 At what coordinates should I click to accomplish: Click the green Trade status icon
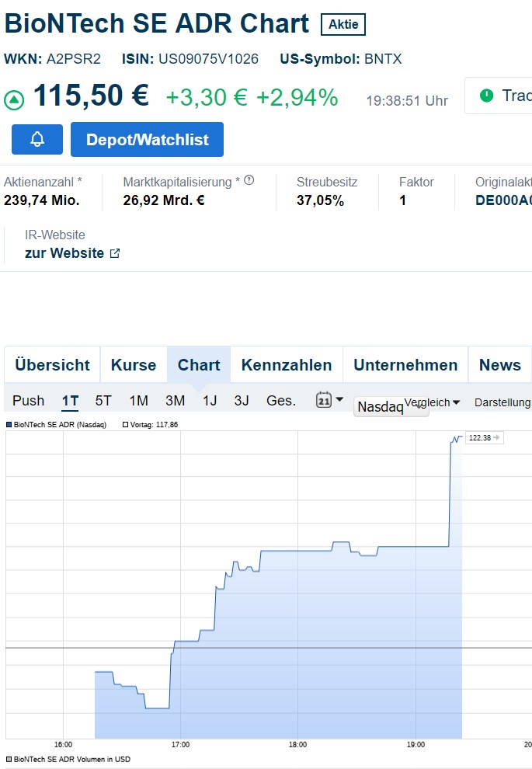486,95
